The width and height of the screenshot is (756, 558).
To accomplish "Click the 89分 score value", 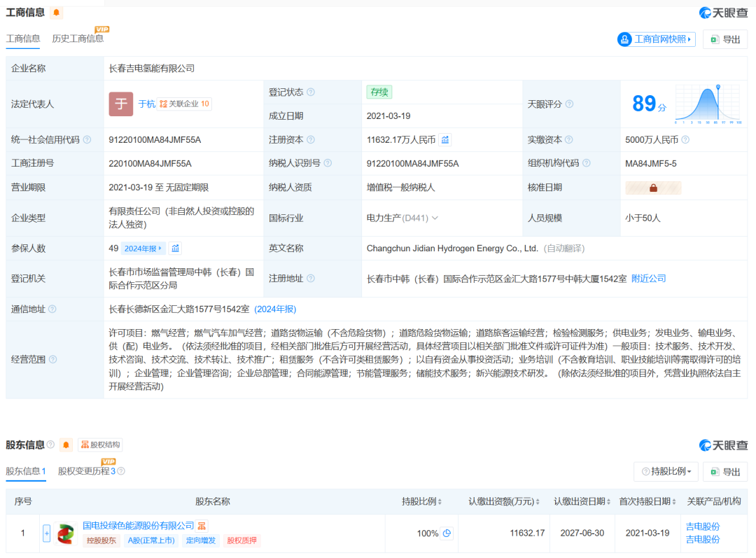I will click(649, 104).
